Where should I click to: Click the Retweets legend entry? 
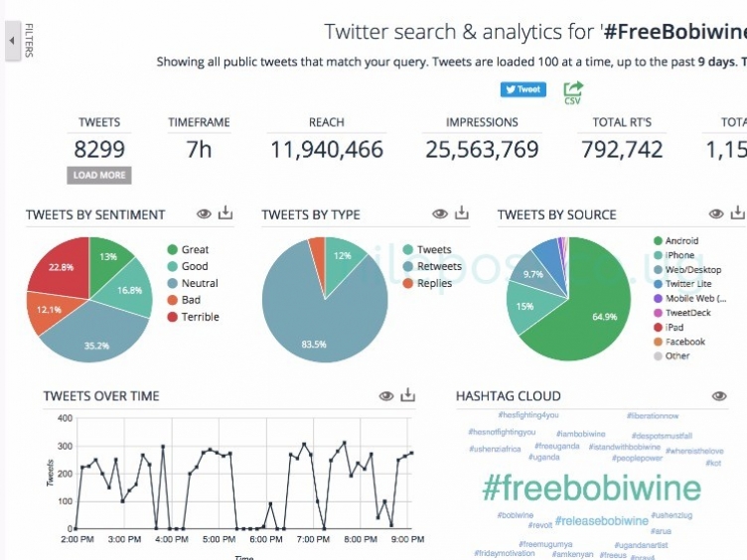(438, 266)
